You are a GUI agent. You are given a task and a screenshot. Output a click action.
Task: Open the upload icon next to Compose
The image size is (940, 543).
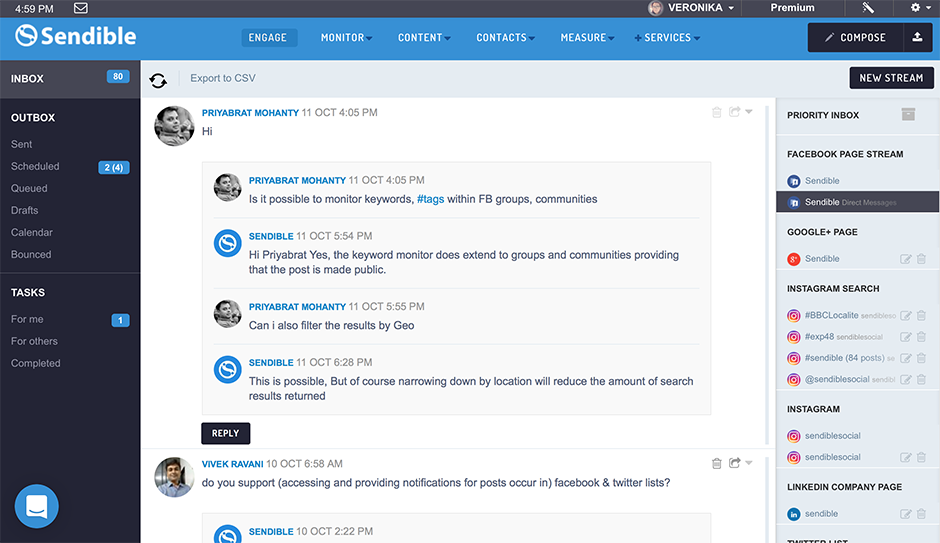(x=917, y=37)
